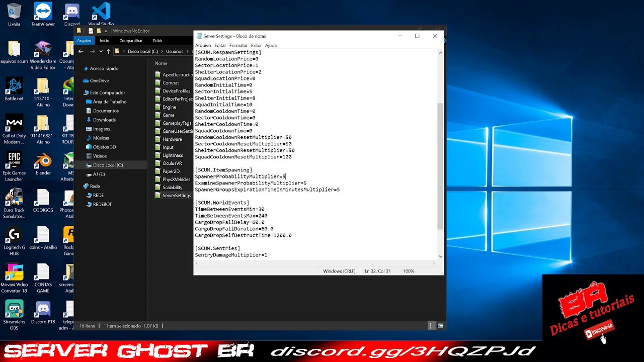Launch TeamViewer from the desktop
The height and width of the screenshot is (362, 644).
pyautogui.click(x=43, y=14)
